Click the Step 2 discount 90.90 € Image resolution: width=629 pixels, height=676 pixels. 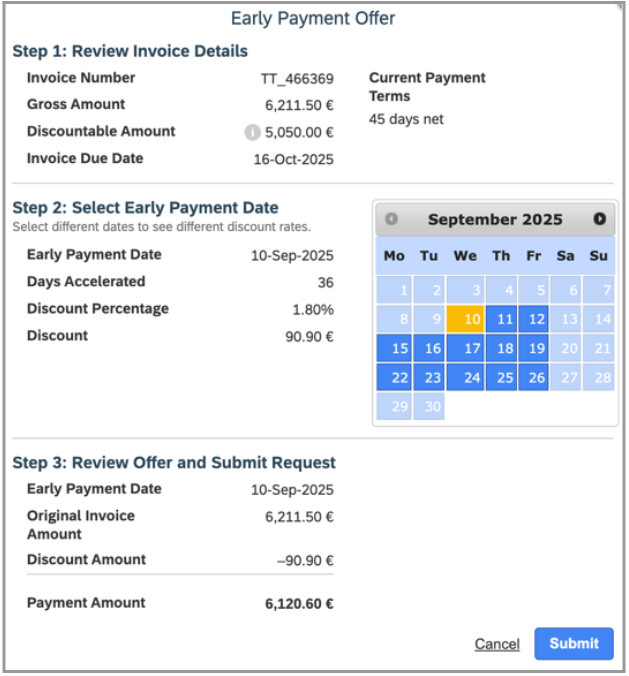[309, 337]
